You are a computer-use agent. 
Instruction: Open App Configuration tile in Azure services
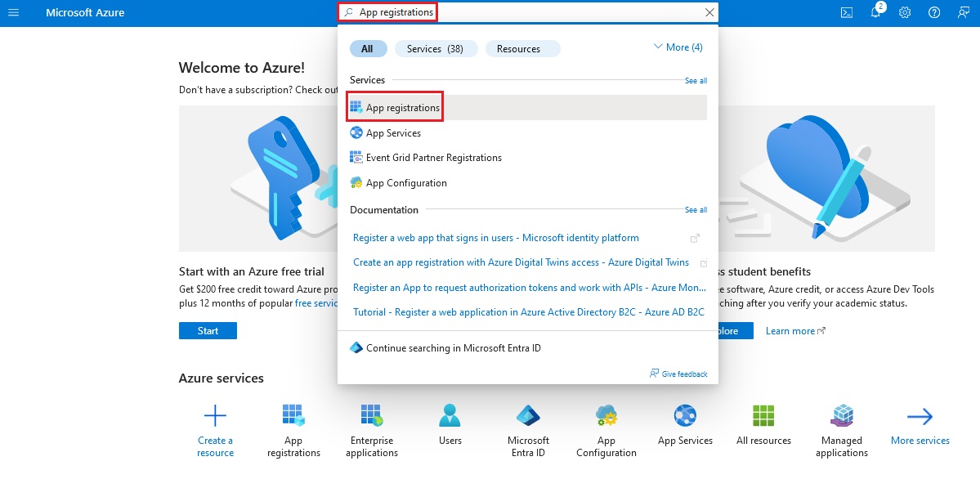[x=606, y=431]
